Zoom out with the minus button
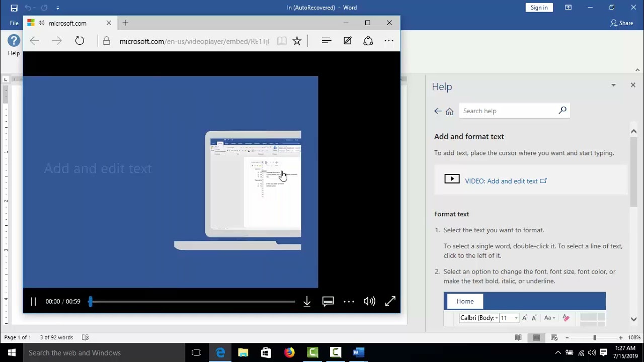 (x=567, y=338)
